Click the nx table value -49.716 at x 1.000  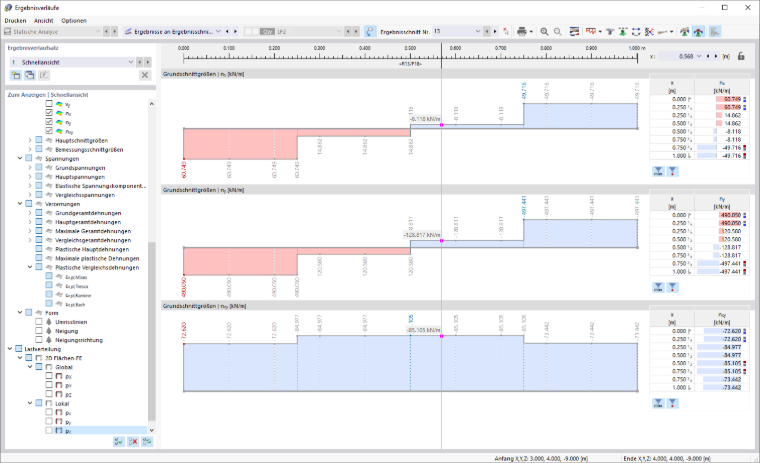731,156
